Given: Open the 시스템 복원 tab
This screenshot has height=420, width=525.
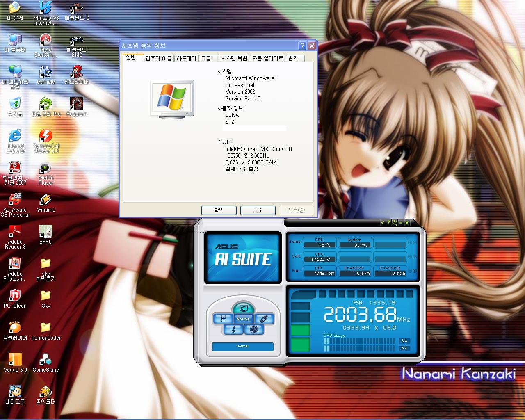Looking at the screenshot, I should [x=234, y=59].
